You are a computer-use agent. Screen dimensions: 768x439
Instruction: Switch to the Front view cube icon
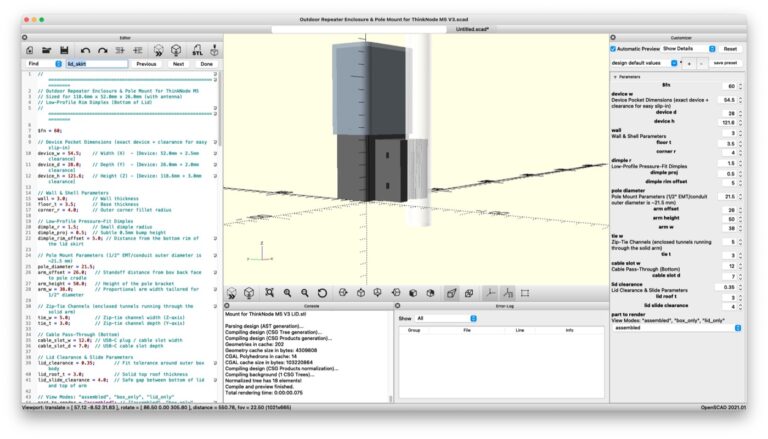[x=413, y=293]
